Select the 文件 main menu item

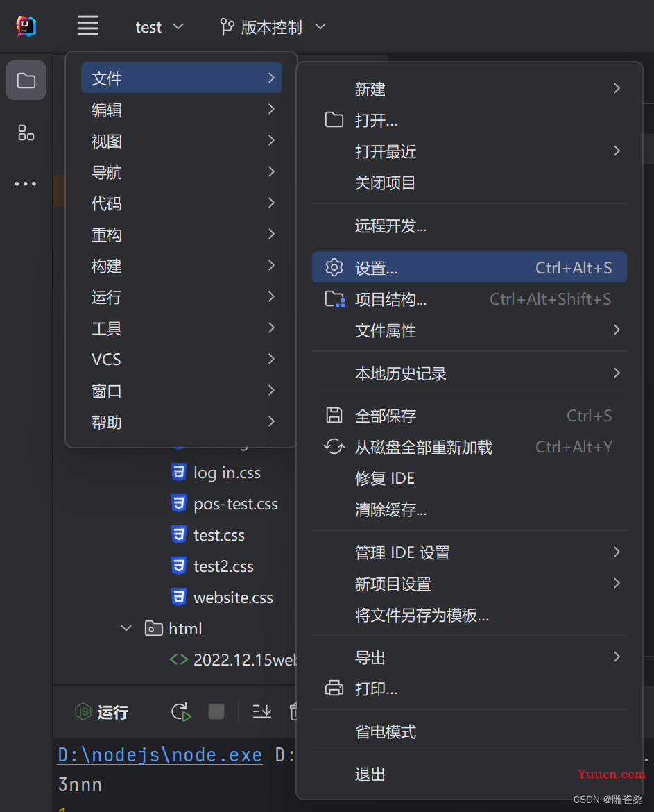182,78
